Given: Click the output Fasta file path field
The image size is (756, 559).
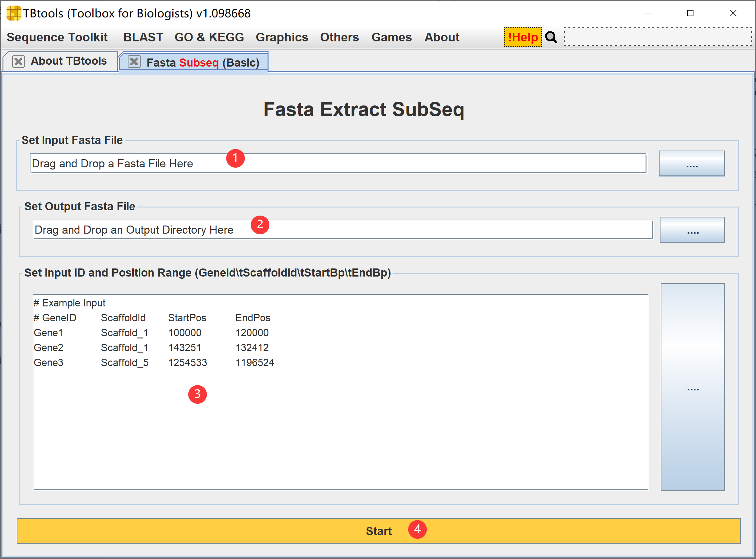Looking at the screenshot, I should [x=343, y=230].
